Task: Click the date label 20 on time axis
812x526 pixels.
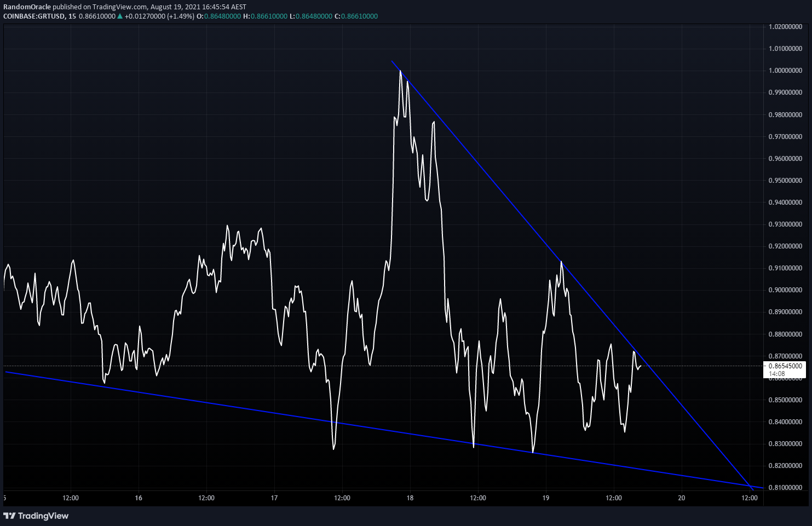Action: [x=682, y=498]
